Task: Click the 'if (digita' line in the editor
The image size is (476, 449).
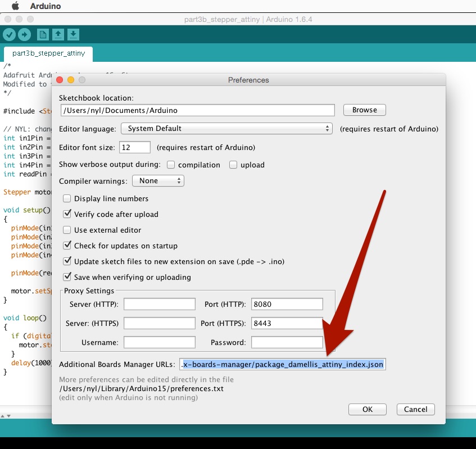Action: [x=31, y=335]
